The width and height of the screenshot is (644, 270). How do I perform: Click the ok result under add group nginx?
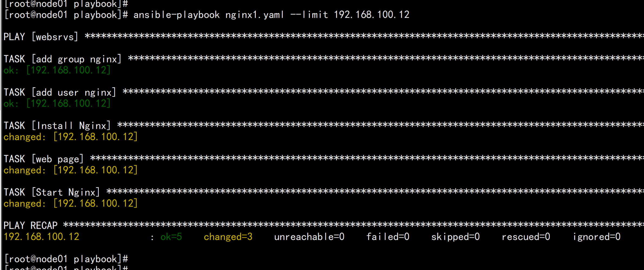[57, 70]
